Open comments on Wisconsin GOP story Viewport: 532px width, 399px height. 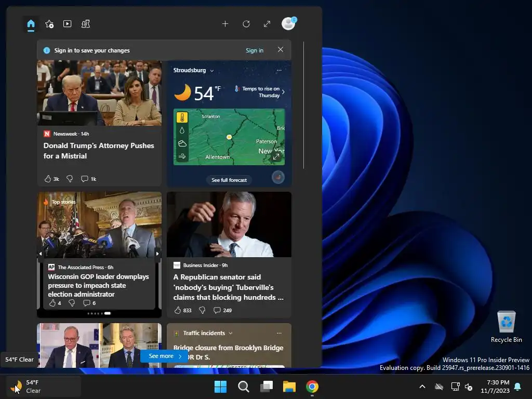(x=89, y=303)
